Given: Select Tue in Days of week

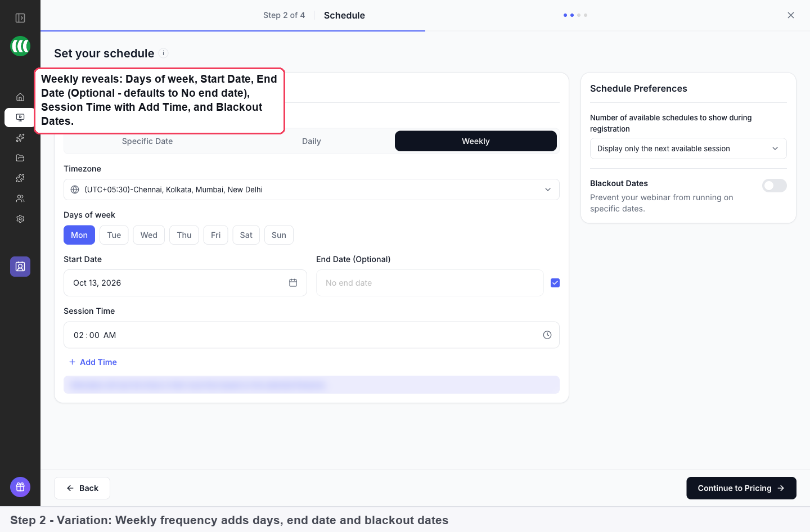Looking at the screenshot, I should tap(114, 235).
